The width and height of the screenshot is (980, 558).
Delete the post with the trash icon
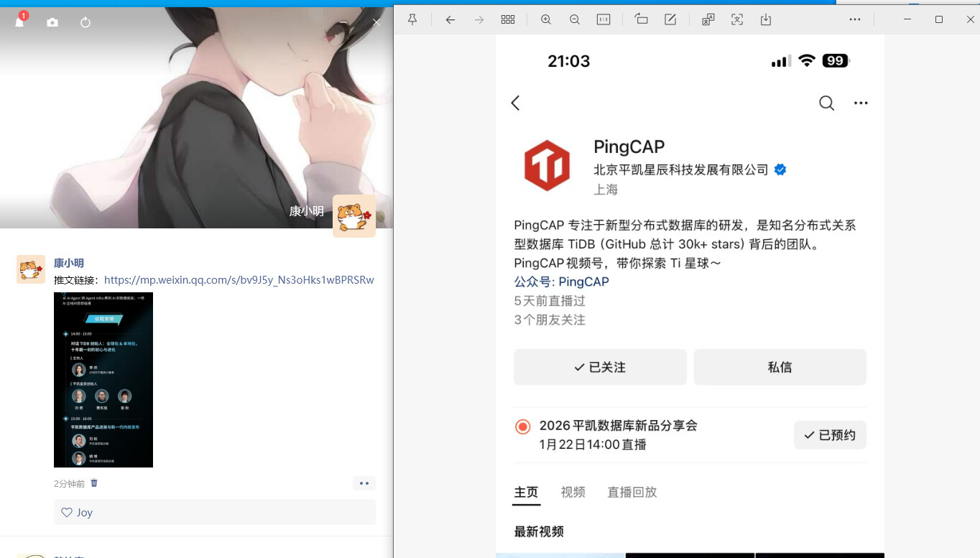pyautogui.click(x=94, y=483)
